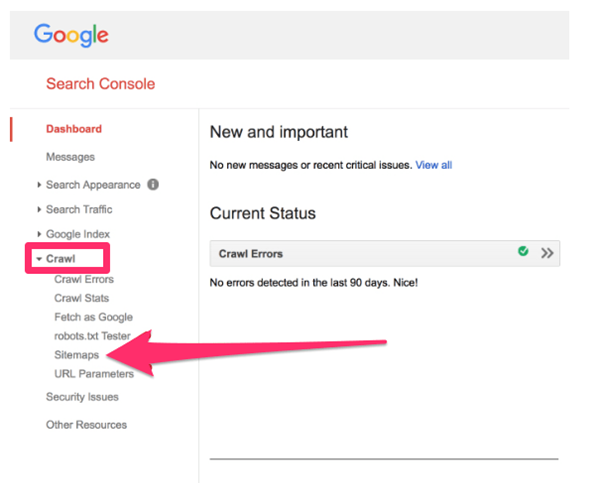Screen dimensions: 601x483
Task: Click the Google logo
Action: 71,35
